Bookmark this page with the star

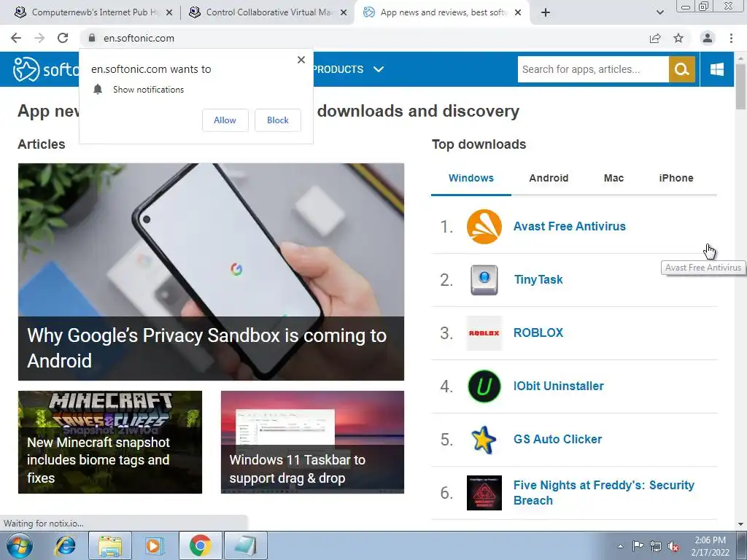click(678, 38)
